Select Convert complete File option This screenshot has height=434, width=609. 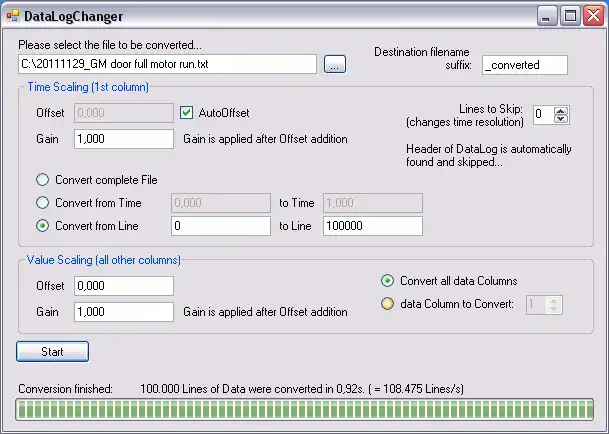pos(42,180)
